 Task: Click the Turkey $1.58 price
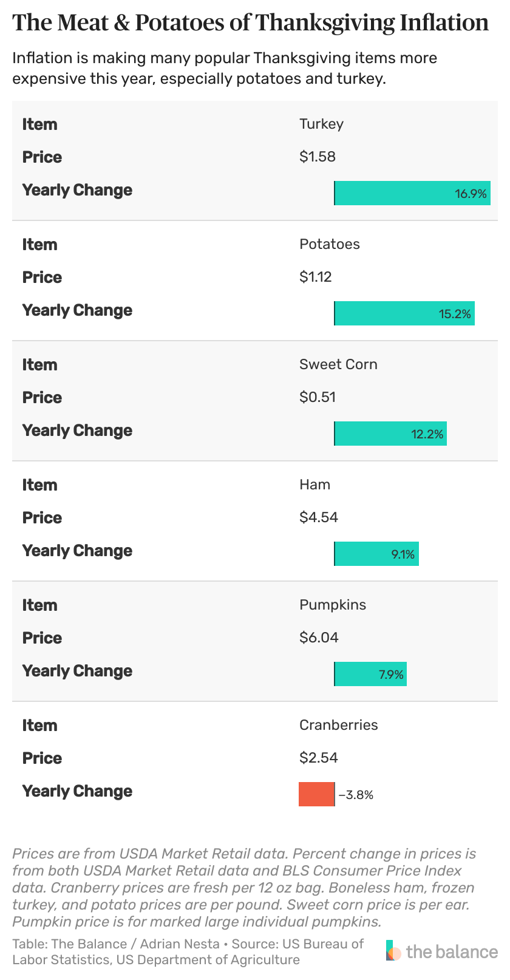click(318, 157)
